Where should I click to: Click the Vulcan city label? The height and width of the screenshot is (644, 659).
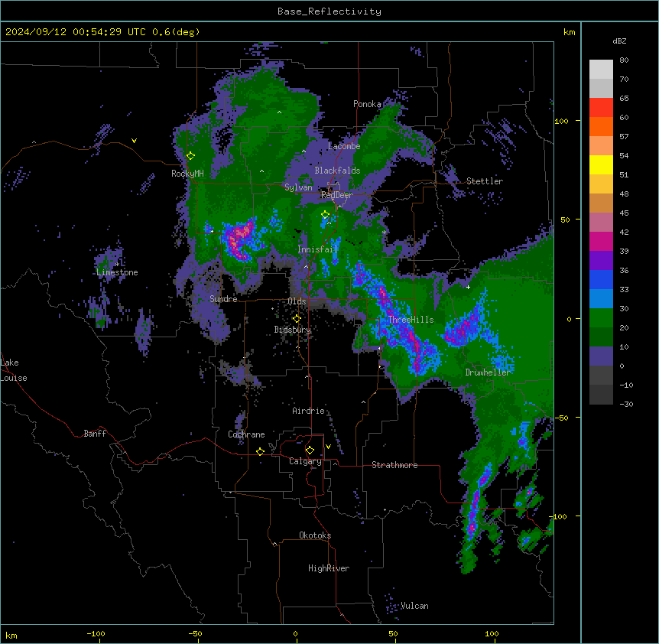[x=414, y=606]
